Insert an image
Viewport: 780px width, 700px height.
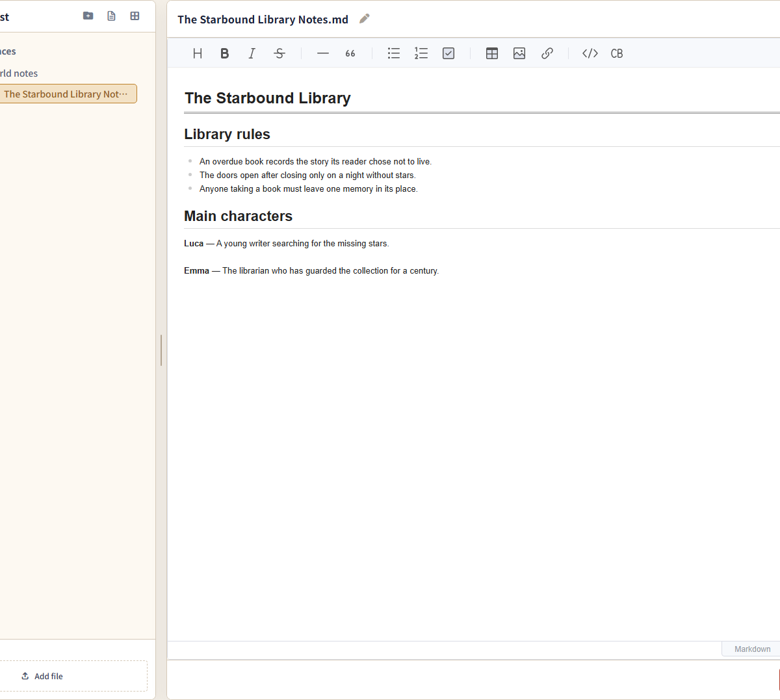point(519,53)
